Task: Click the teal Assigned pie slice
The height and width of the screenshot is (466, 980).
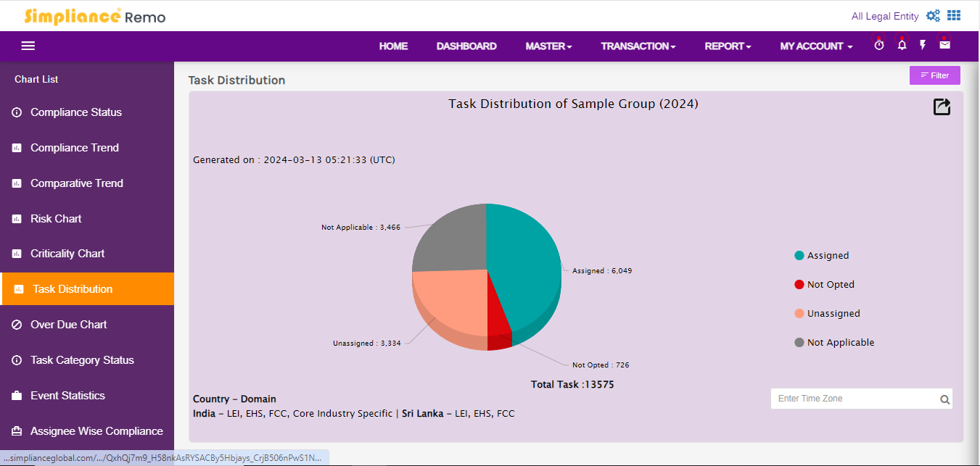Action: pos(522,268)
